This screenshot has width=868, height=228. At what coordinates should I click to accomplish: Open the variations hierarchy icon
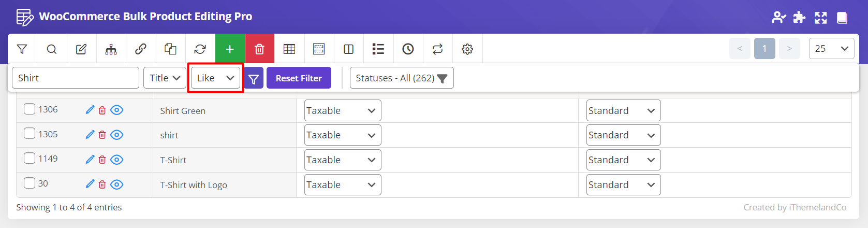(111, 49)
